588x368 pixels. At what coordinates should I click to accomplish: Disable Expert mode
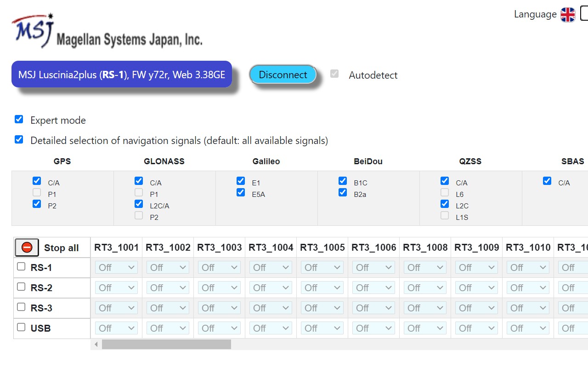coord(19,119)
